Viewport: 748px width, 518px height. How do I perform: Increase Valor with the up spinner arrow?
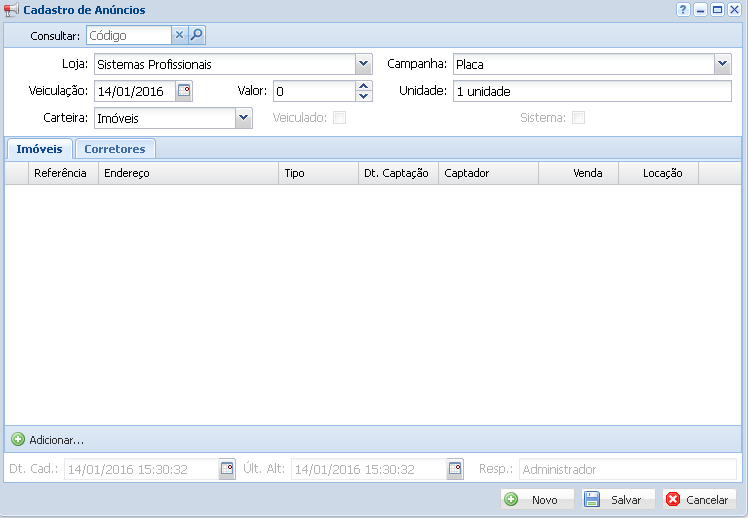pos(364,86)
